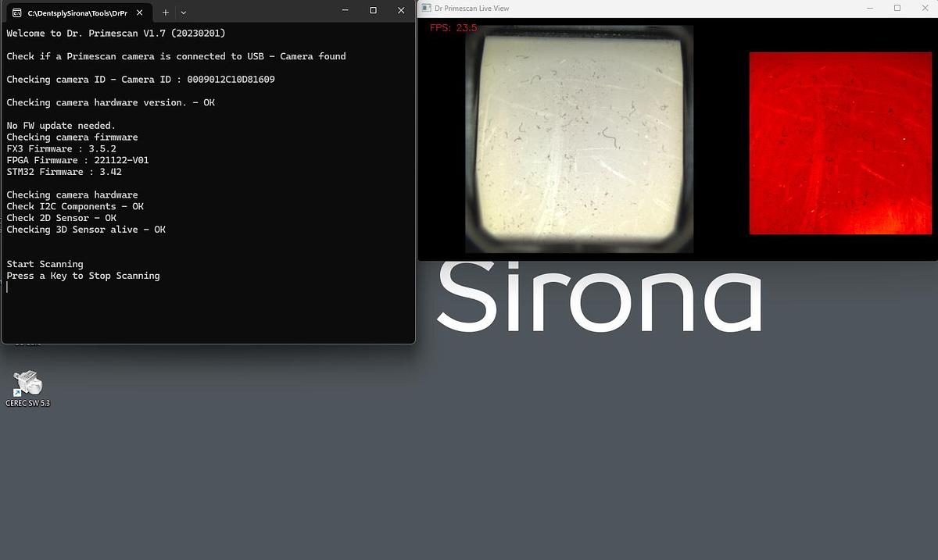Image resolution: width=938 pixels, height=560 pixels.
Task: Click the Camera ID line in terminal
Action: click(141, 80)
